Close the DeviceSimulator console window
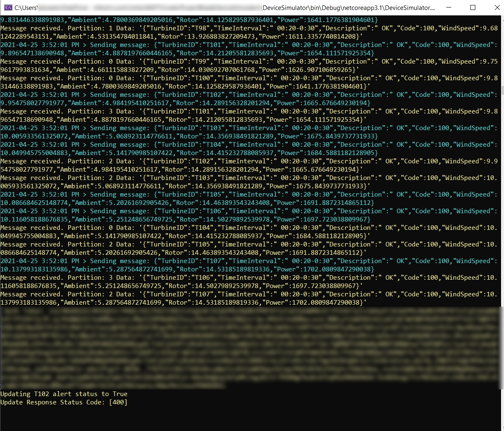 [x=497, y=7]
